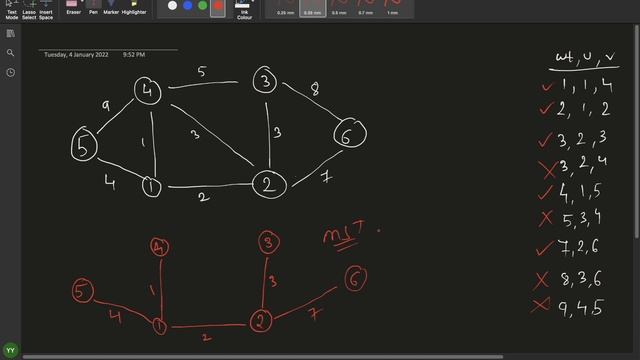
Task: Click the vertical scrollbar thumb at right
Action: [637, 132]
